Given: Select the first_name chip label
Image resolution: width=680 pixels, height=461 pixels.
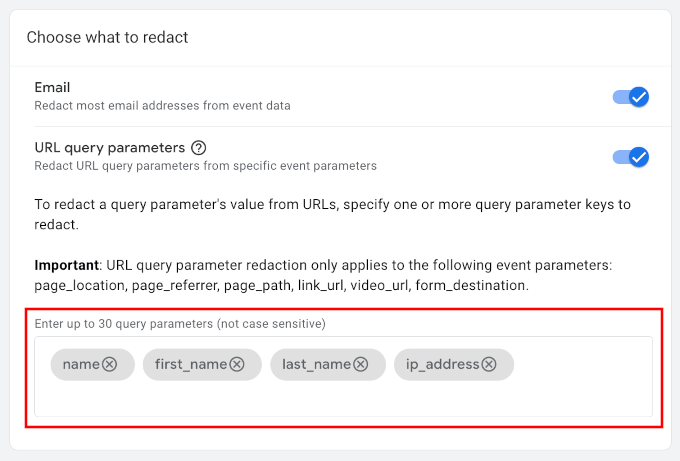Looking at the screenshot, I should click(191, 365).
